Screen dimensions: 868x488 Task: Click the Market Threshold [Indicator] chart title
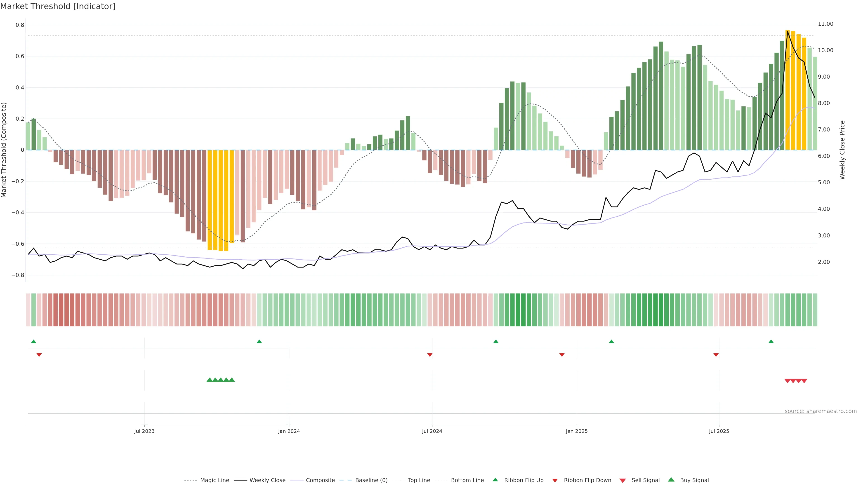[58, 6]
